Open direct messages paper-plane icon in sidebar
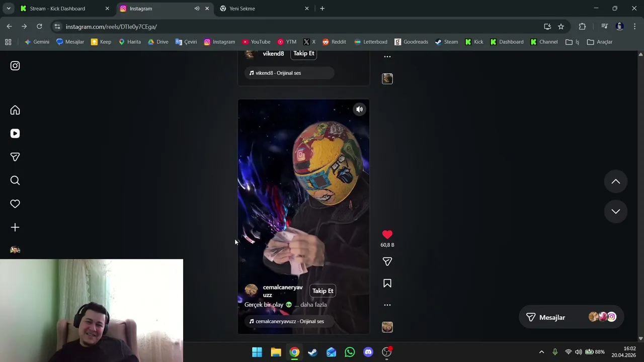This screenshot has height=362, width=644. tap(15, 157)
